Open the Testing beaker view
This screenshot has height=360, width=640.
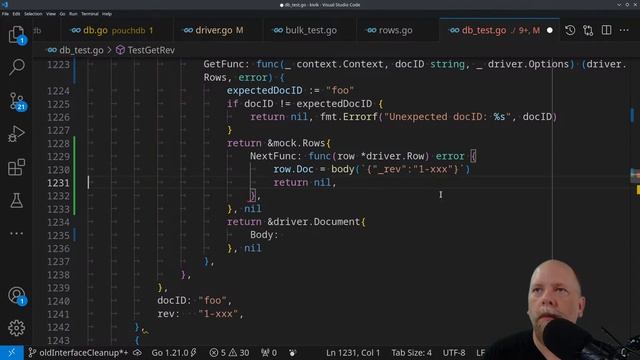(16, 200)
